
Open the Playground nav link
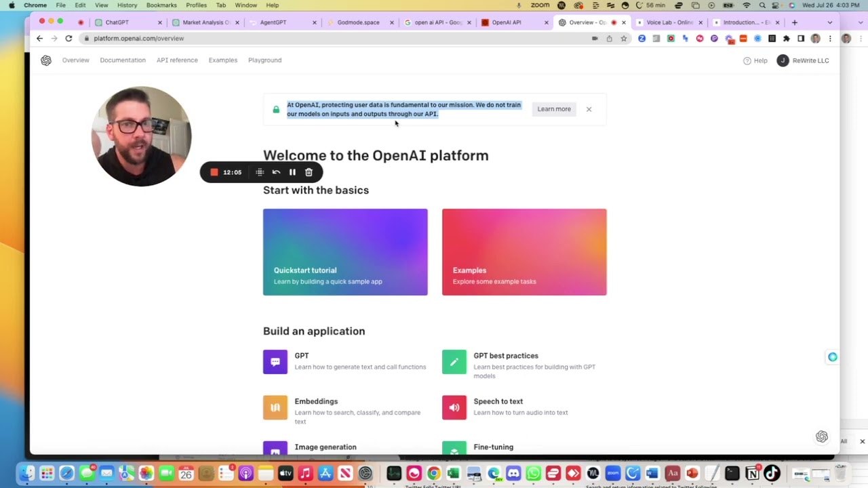(264, 60)
